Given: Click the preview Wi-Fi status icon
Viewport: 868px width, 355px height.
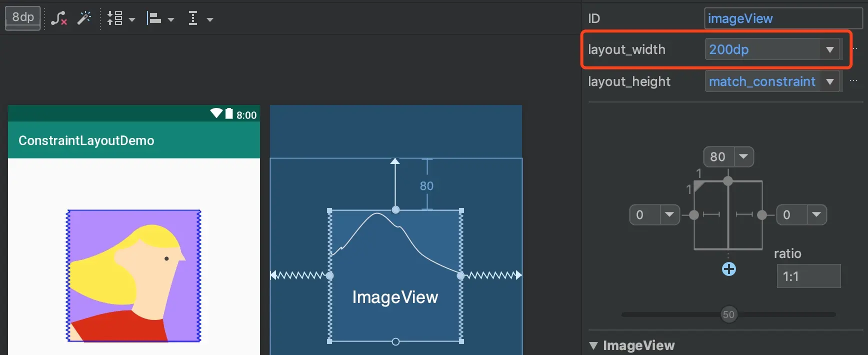Looking at the screenshot, I should pyautogui.click(x=216, y=113).
